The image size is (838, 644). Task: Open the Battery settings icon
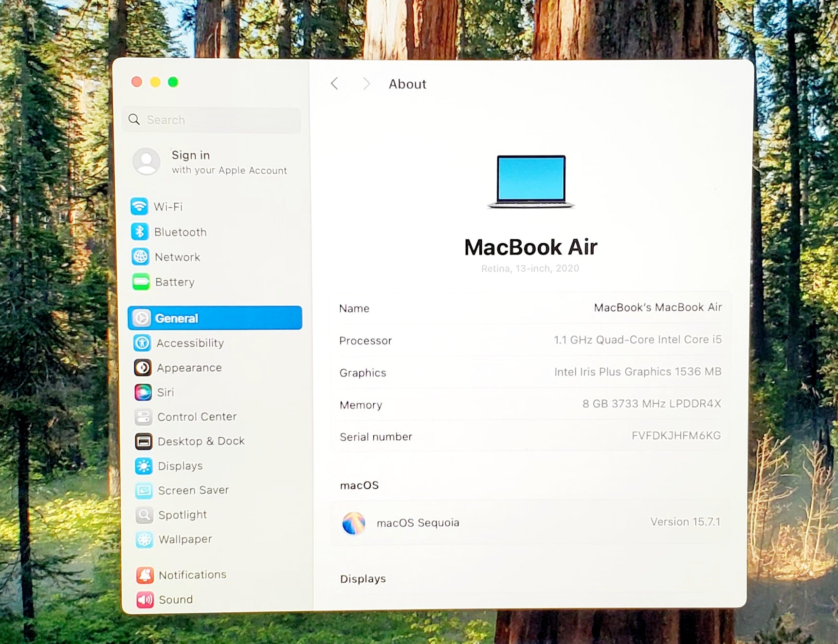pos(141,282)
